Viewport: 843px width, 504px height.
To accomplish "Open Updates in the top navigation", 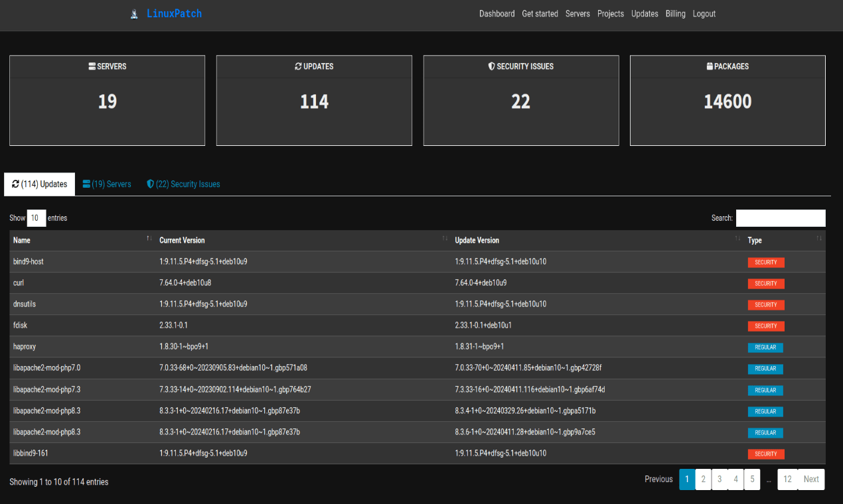I will (x=645, y=14).
